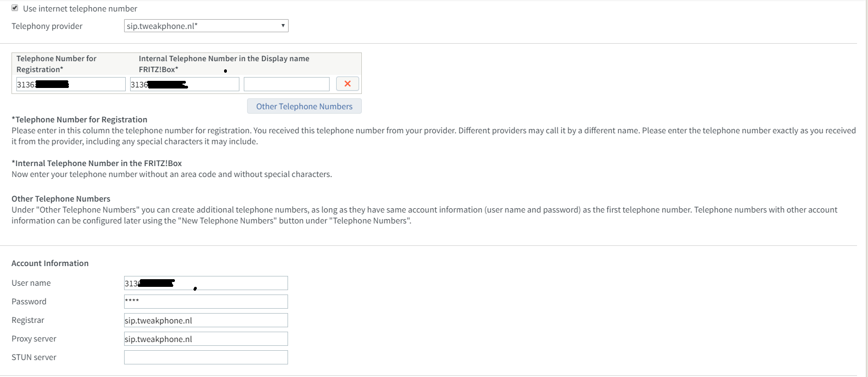Click the Use internet telephone number label text
The height and width of the screenshot is (377, 868).
[x=80, y=9]
